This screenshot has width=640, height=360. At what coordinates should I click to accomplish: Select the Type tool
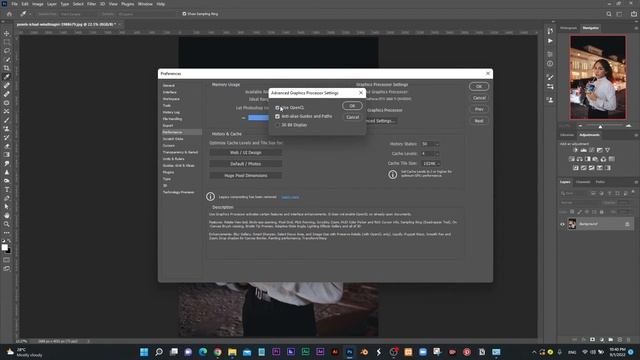[x=7, y=189]
